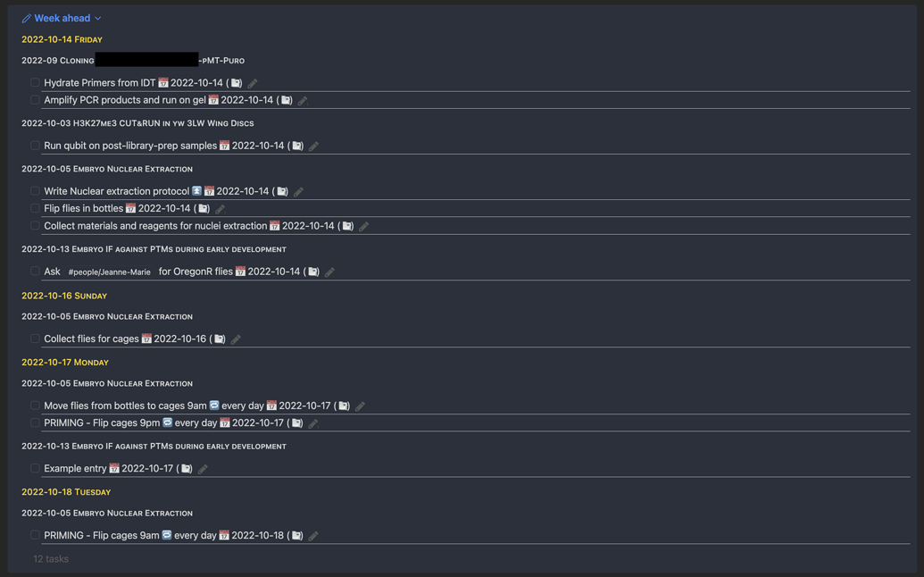The width and height of the screenshot is (924, 577).
Task: Click pencil icon for Flip flies in bottles
Action: [220, 209]
